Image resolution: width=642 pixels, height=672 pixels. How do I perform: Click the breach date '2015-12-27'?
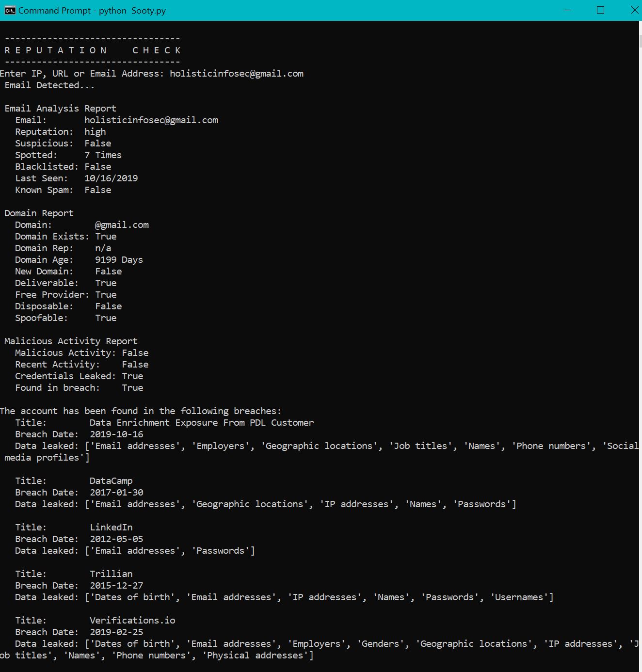pyautogui.click(x=117, y=586)
